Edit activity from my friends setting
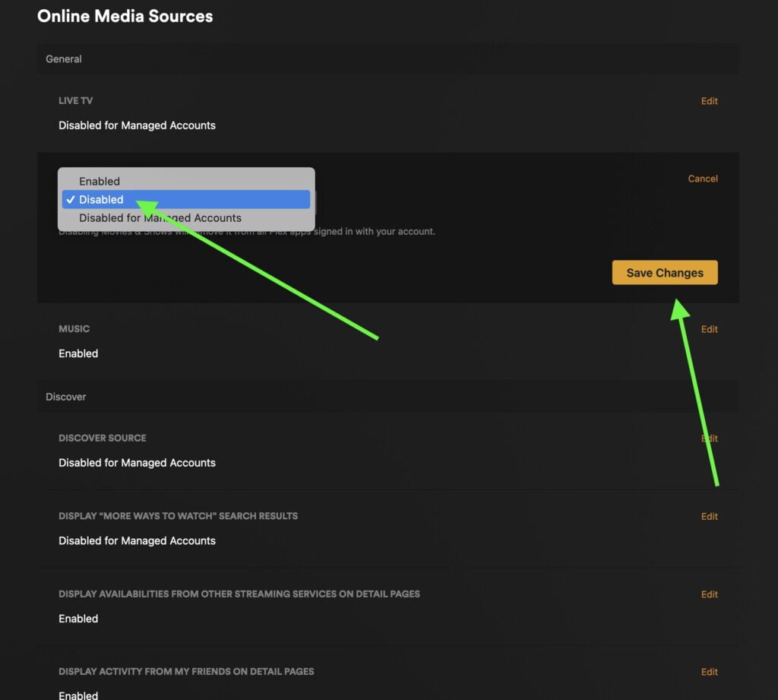778x700 pixels. (x=709, y=672)
